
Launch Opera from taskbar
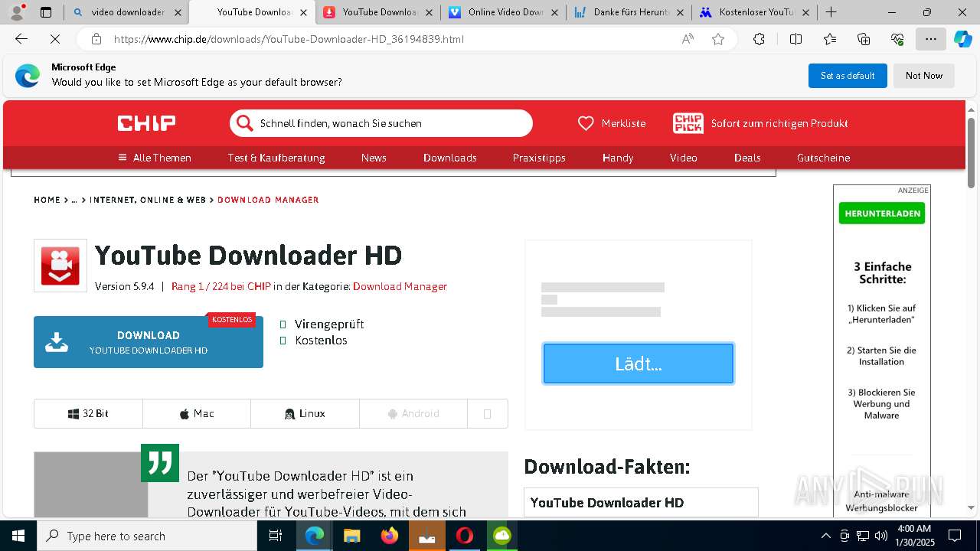pyautogui.click(x=464, y=536)
